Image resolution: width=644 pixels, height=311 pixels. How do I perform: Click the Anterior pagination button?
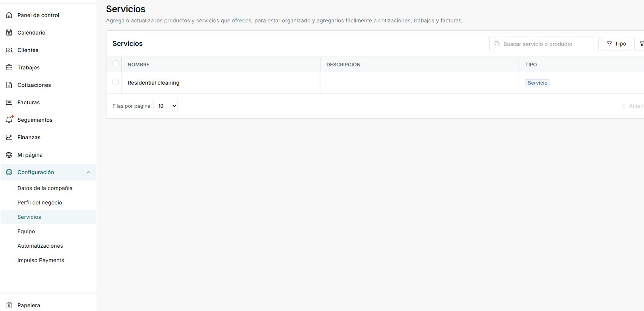click(633, 106)
